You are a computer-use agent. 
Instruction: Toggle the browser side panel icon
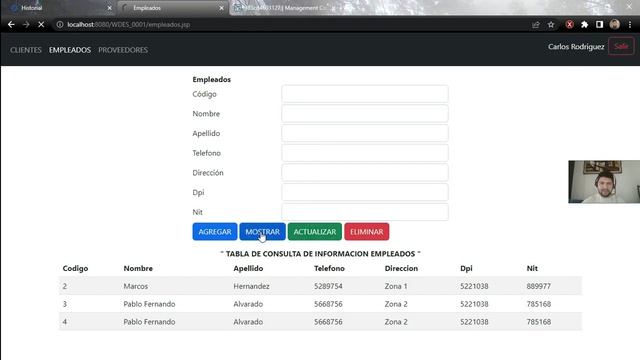[599, 24]
